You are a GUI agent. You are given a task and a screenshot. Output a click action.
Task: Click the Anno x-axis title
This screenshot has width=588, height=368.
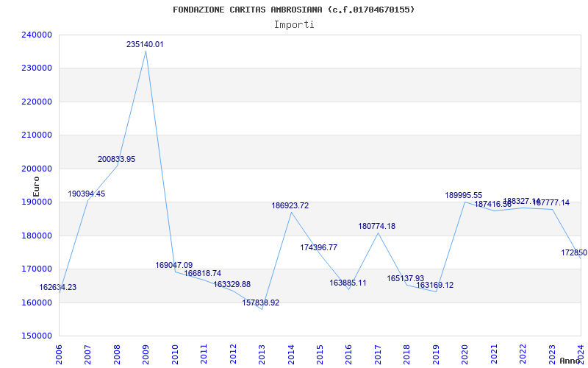(x=570, y=361)
